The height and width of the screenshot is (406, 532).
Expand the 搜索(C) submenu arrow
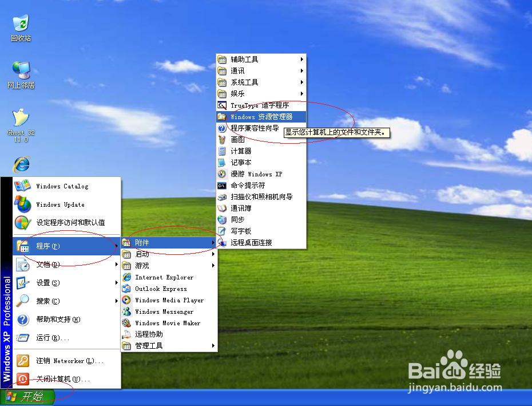(116, 301)
